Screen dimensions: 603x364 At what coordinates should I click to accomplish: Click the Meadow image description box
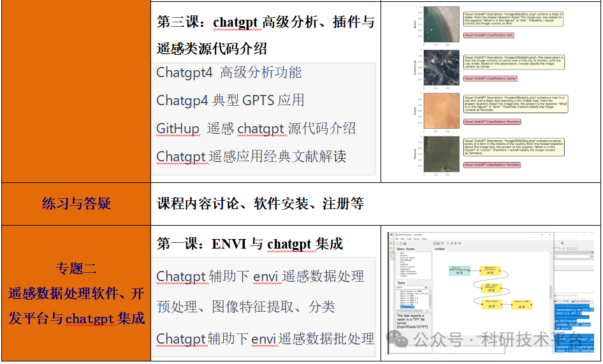pyautogui.click(x=514, y=147)
